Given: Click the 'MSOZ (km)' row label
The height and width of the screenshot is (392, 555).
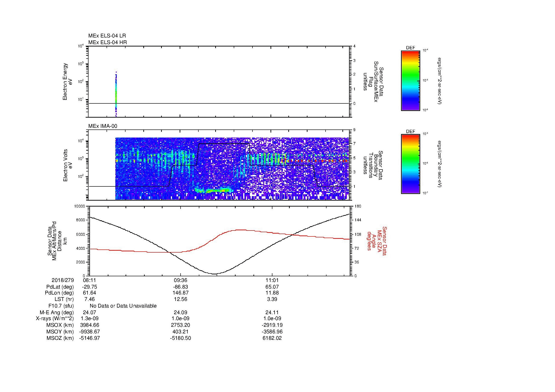Looking at the screenshot, I should 60,338.
